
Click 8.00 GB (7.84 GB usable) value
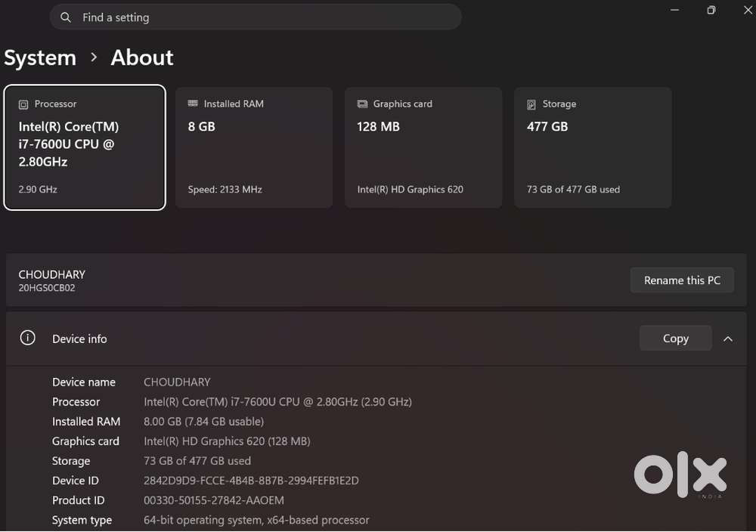click(204, 422)
